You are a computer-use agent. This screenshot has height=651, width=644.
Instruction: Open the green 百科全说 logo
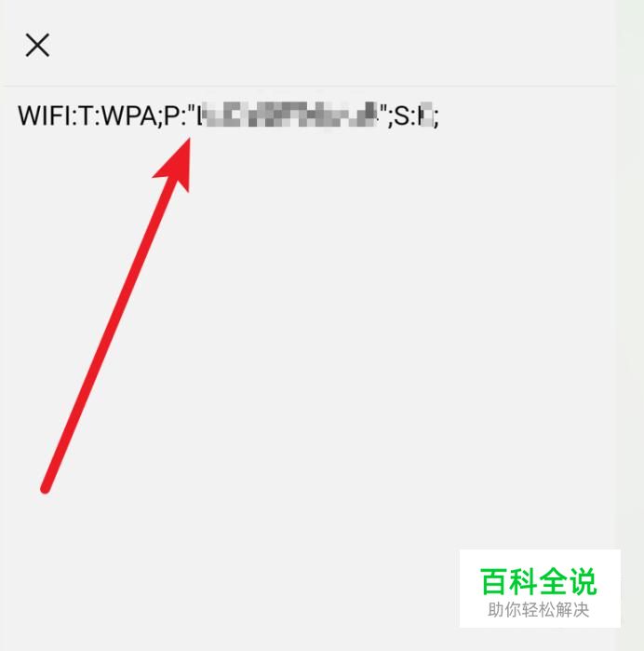[x=539, y=581]
